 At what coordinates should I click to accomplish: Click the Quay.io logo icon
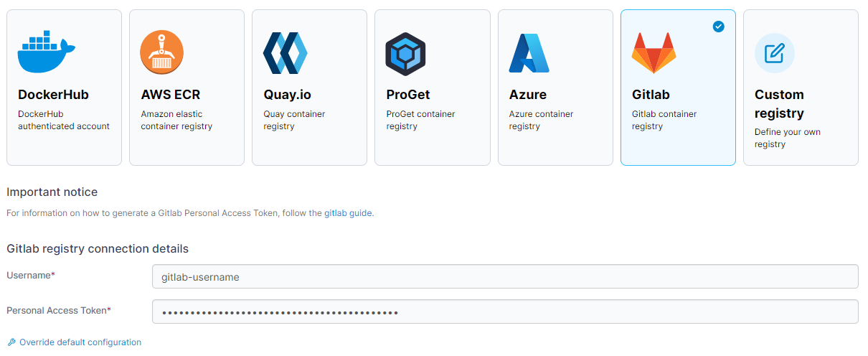click(285, 53)
